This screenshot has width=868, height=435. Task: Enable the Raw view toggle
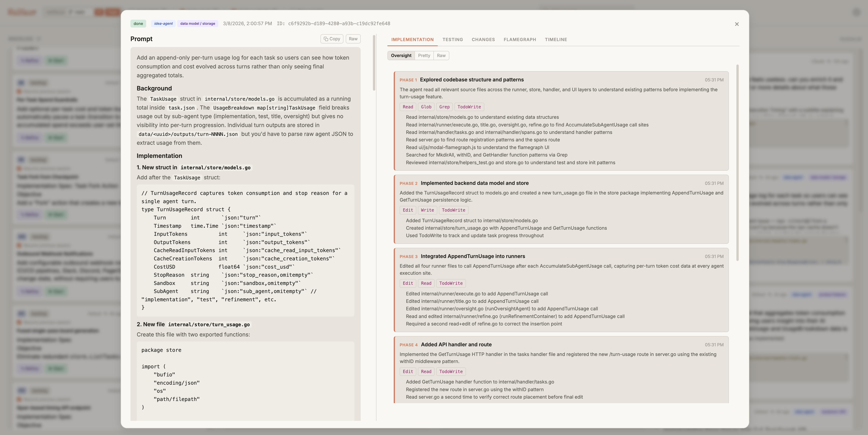(x=441, y=55)
